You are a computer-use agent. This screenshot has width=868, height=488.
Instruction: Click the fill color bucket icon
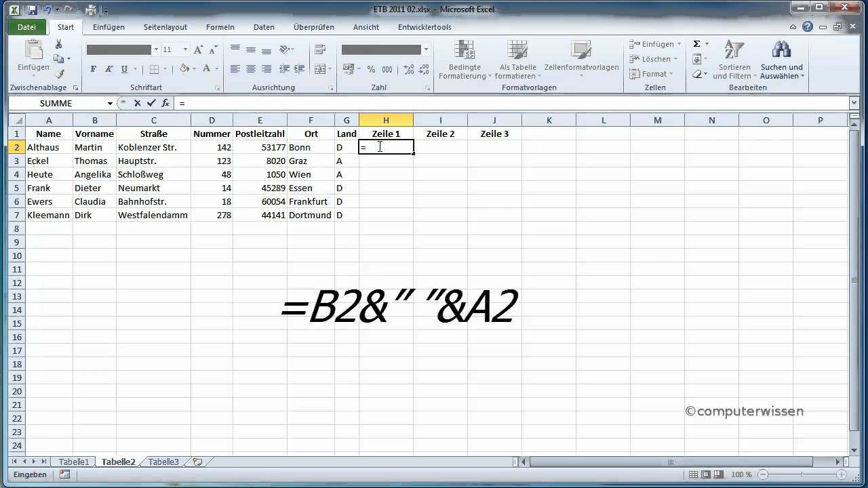click(184, 69)
